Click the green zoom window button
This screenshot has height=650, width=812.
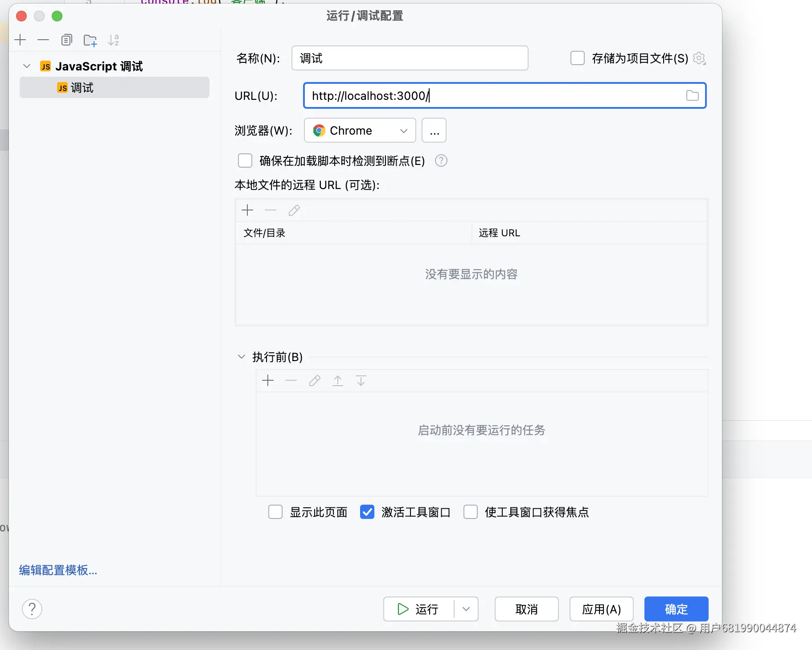pyautogui.click(x=57, y=16)
